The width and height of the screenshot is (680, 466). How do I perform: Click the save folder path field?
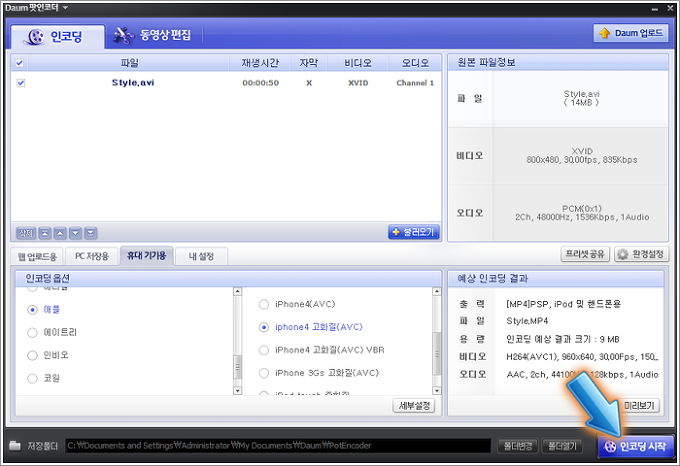click(x=278, y=446)
